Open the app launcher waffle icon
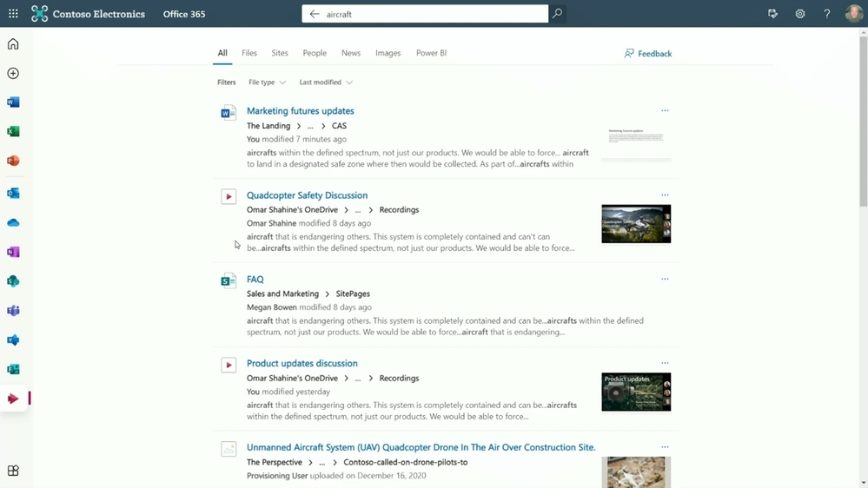The width and height of the screenshot is (868, 488). coord(13,14)
